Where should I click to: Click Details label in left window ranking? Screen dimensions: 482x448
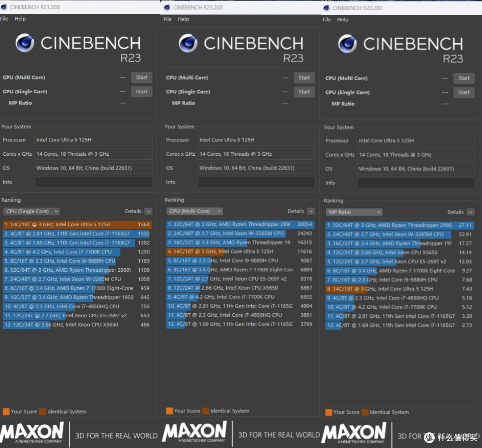pos(133,212)
